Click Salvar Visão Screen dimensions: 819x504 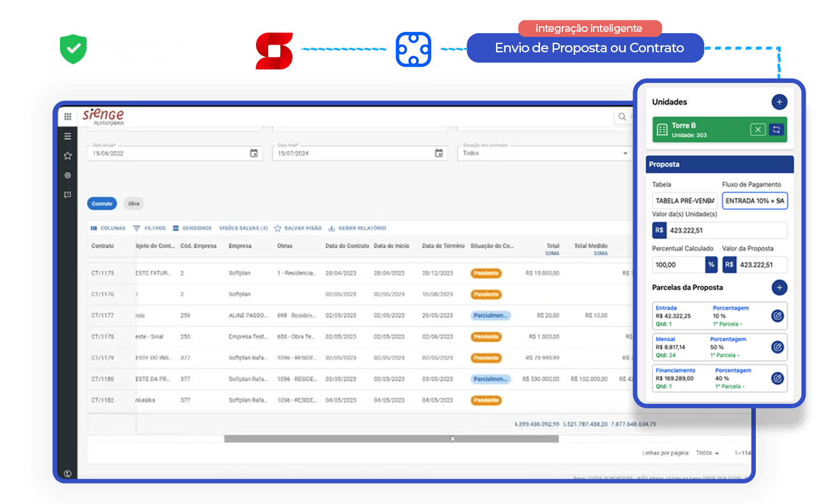click(298, 228)
